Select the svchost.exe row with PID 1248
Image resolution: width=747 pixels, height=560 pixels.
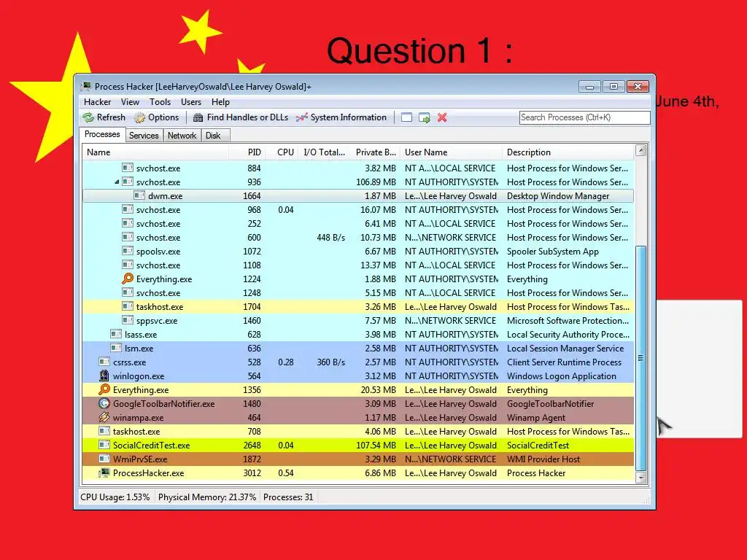coord(358,292)
